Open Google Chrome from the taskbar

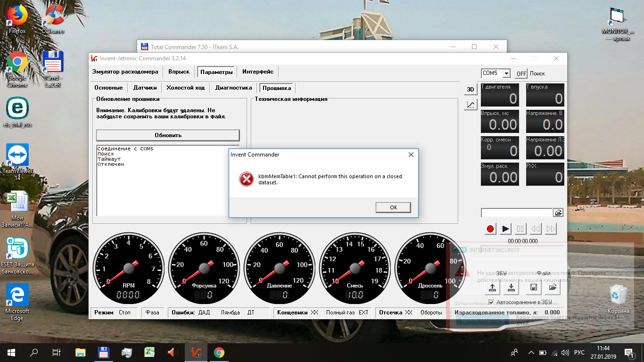tap(219, 353)
